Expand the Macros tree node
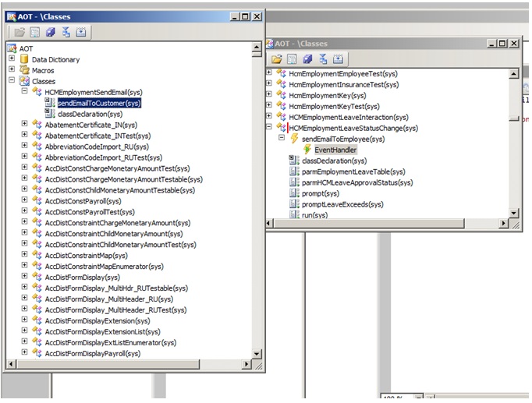Viewport: 532px width, 403px height. tap(12, 70)
